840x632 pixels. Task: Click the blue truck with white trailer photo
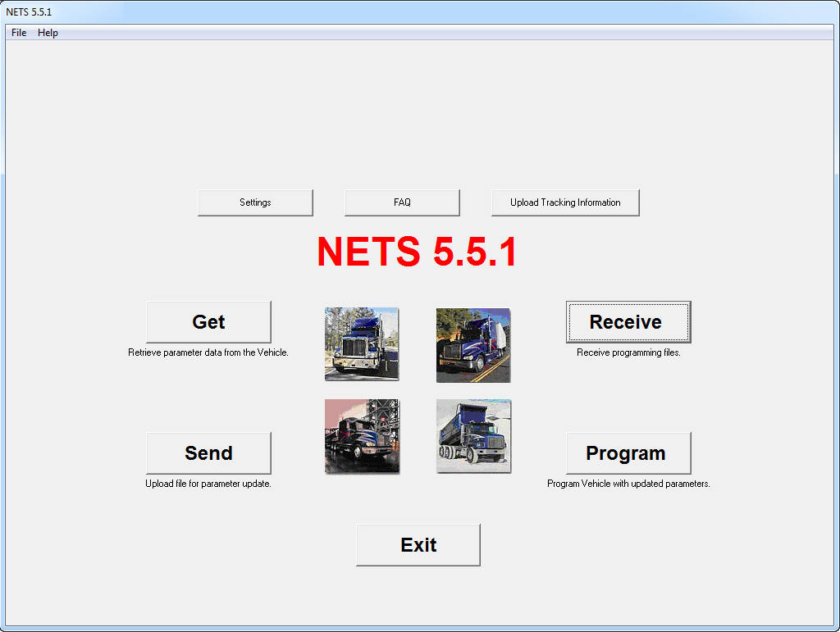(x=473, y=345)
